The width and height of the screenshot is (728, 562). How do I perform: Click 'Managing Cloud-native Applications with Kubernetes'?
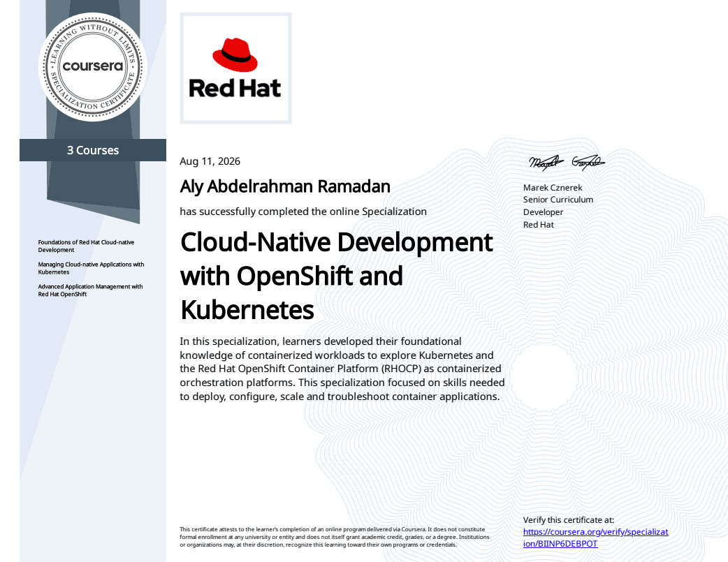click(91, 268)
